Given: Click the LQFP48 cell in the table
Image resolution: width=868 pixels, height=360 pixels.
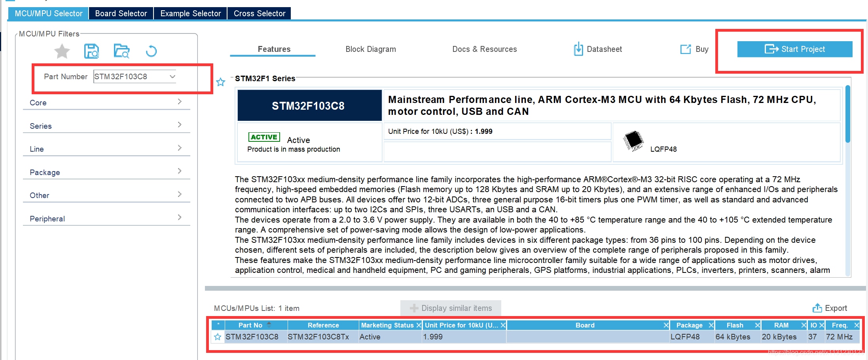Looking at the screenshot, I should click(x=692, y=337).
